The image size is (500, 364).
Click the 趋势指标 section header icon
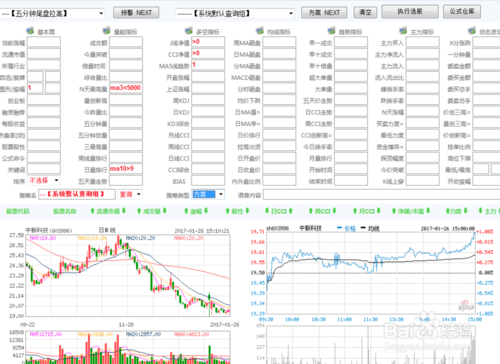[x=331, y=31]
